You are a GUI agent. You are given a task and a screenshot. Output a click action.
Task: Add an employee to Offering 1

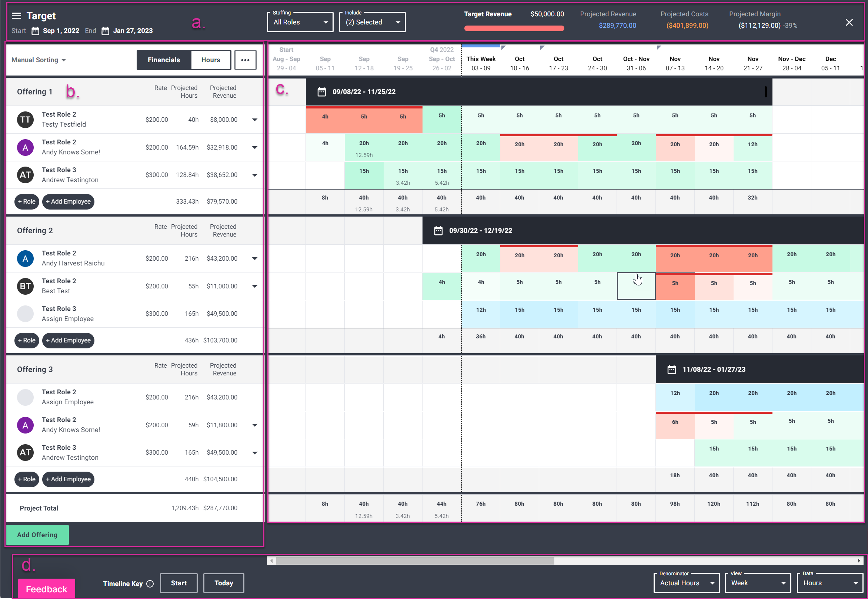68,201
